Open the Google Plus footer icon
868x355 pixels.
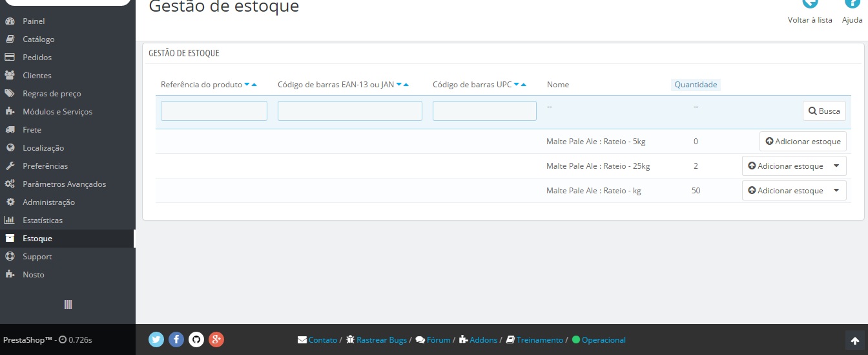pyautogui.click(x=216, y=339)
